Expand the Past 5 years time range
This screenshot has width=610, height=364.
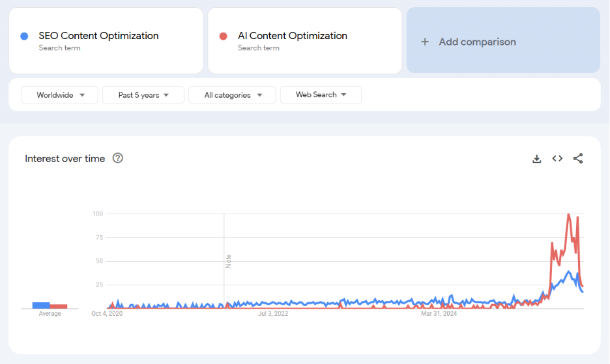coord(143,95)
